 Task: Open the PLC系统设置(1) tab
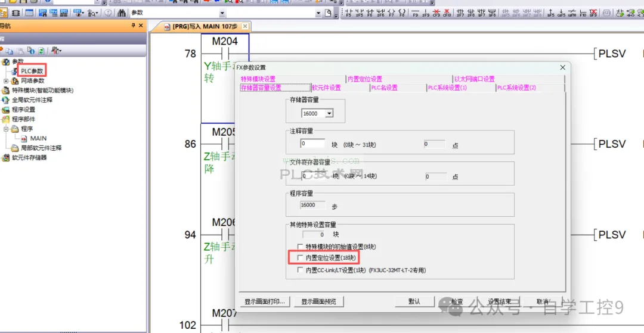coord(447,88)
